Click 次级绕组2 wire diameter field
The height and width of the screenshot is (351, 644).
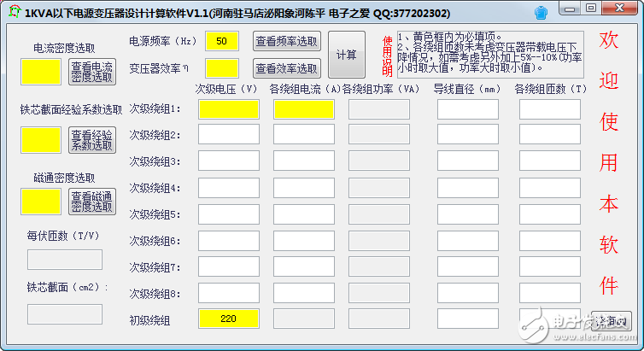pos(468,134)
